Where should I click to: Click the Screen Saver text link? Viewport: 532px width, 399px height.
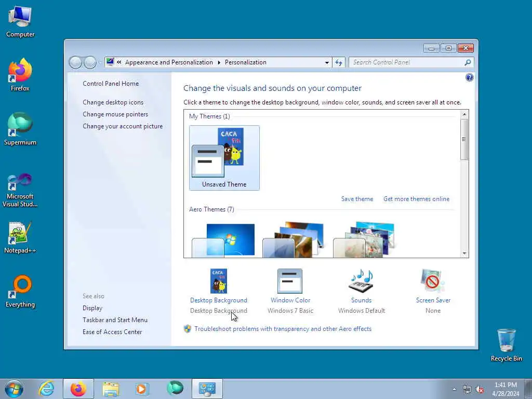(433, 300)
